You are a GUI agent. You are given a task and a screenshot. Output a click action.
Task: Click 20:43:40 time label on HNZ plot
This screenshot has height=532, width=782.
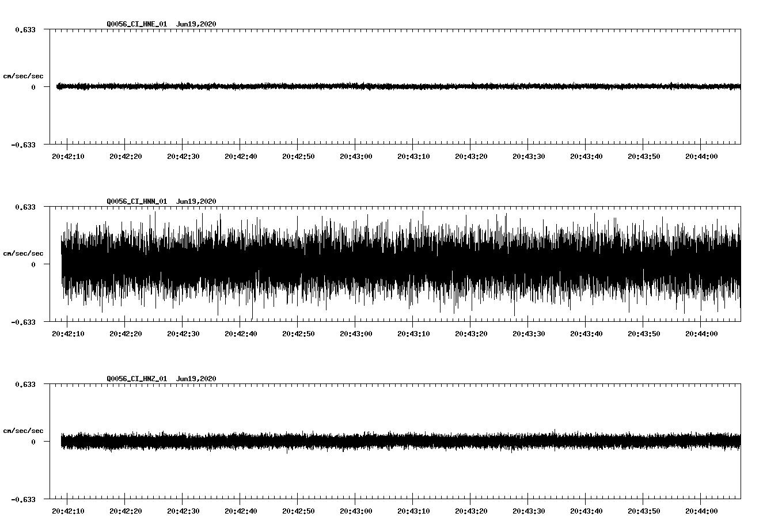[x=586, y=511]
